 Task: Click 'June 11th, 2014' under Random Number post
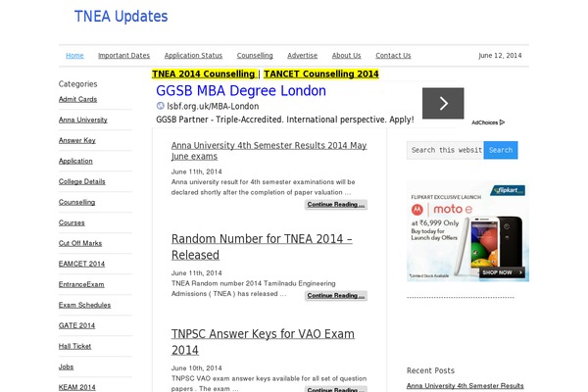tap(197, 273)
